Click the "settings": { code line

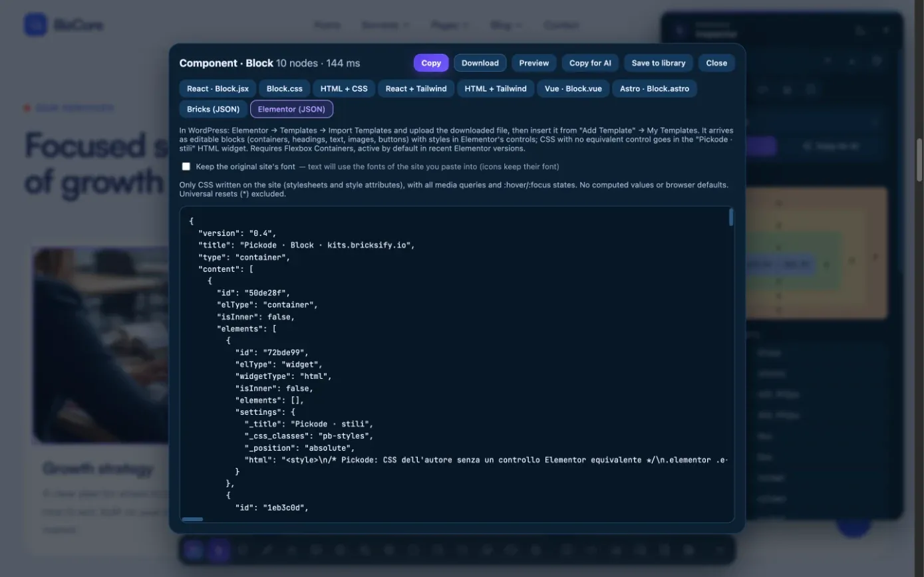tap(265, 412)
